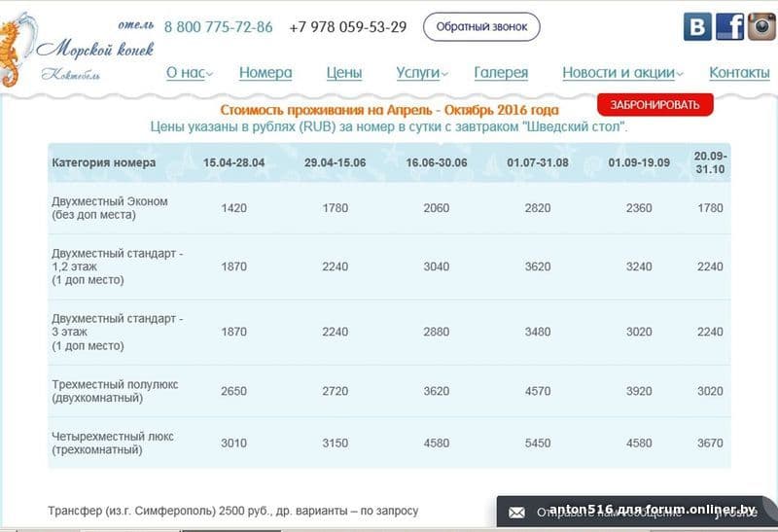Open the 'Контакты' page
Viewport: 778px width, 532px height.
click(739, 72)
